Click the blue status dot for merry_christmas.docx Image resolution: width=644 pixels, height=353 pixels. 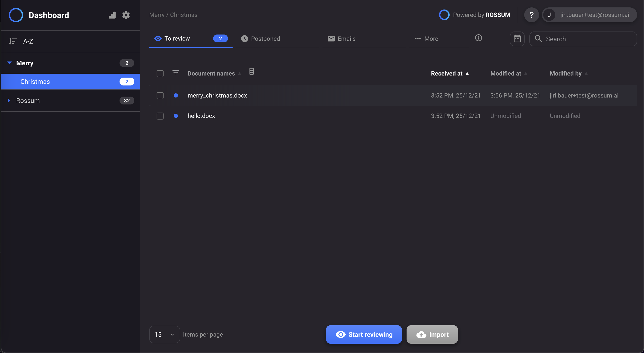176,95
